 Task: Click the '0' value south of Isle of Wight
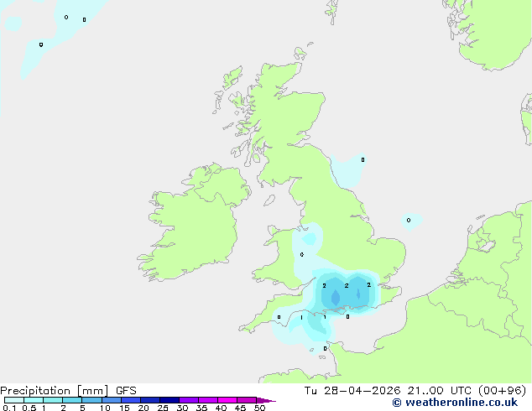click(347, 317)
